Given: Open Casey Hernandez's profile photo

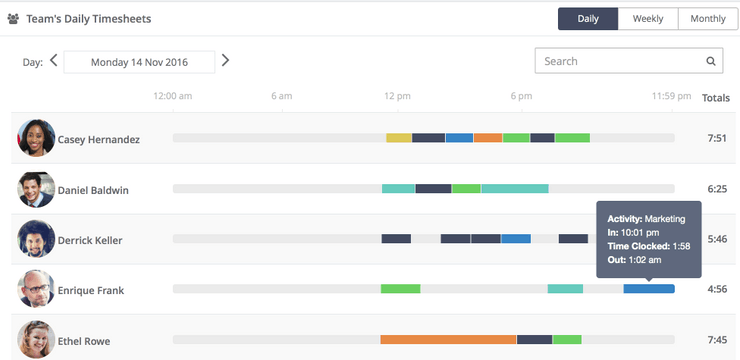Looking at the screenshot, I should [x=36, y=138].
